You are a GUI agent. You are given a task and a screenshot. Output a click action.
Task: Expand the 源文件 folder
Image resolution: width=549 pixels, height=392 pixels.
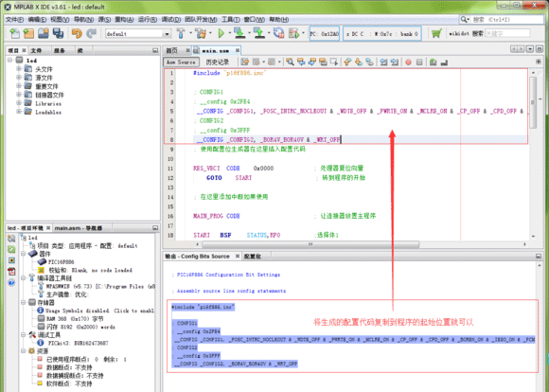(x=19, y=77)
